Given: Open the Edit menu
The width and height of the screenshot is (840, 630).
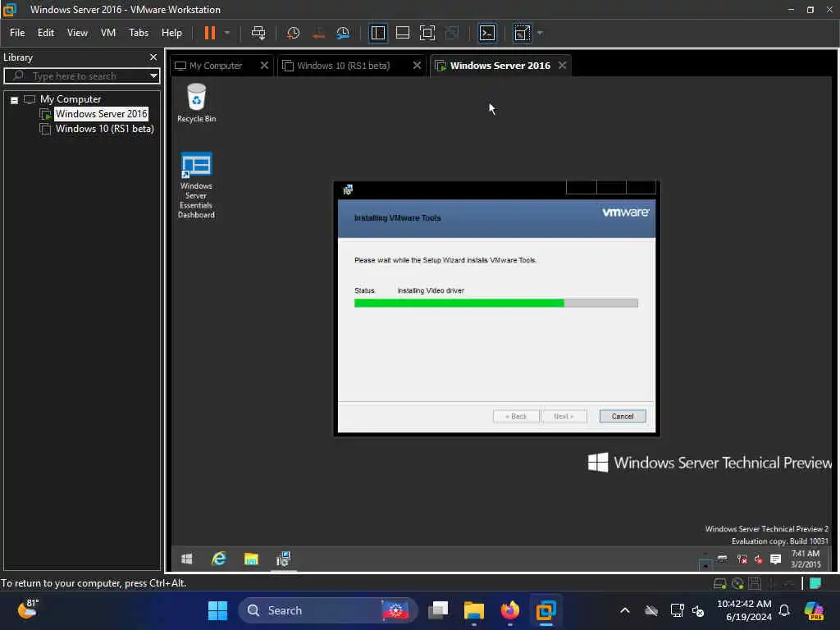Looking at the screenshot, I should coord(46,33).
